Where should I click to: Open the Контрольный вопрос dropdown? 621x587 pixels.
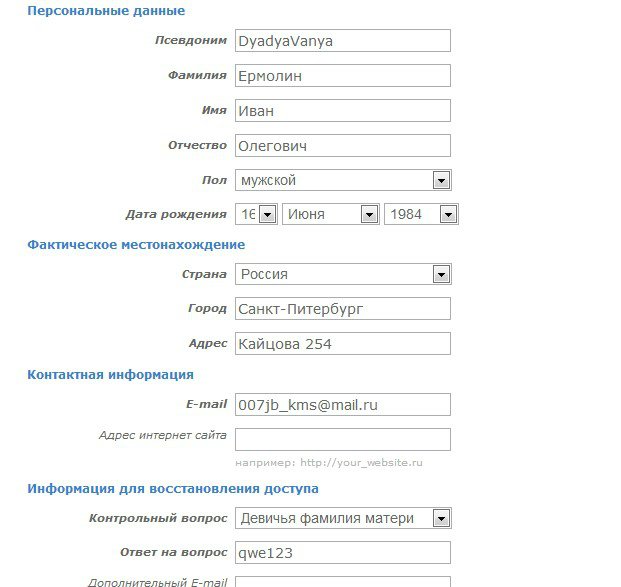coord(343,518)
